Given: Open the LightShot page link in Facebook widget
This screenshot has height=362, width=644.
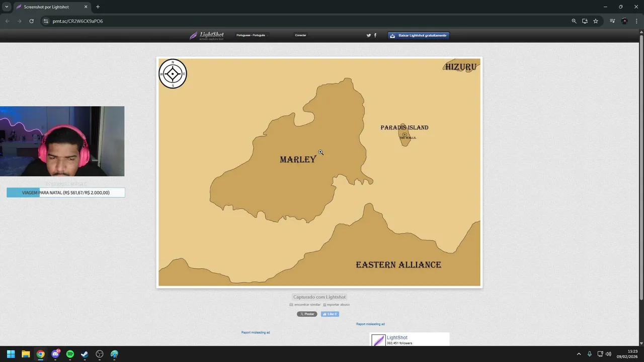Looking at the screenshot, I should tap(397, 338).
